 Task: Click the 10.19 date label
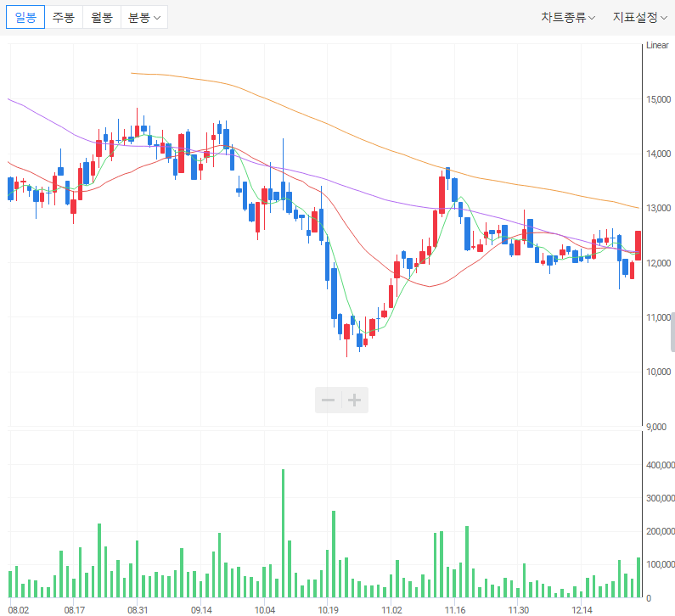click(328, 610)
